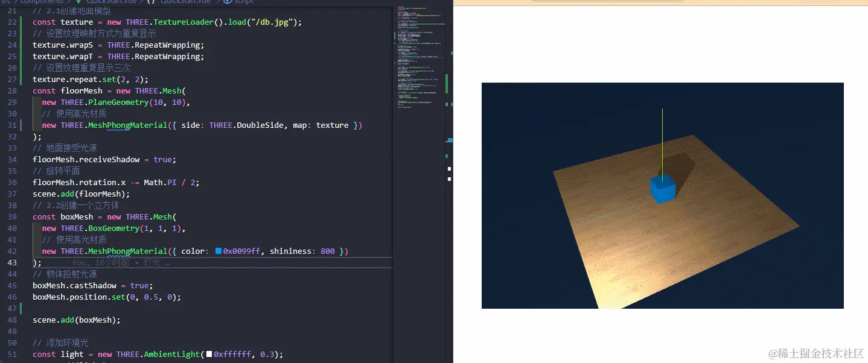Viewport: 868px width, 363px height.
Task: Click the cube icon beside script breadcrumb
Action: 228,2
